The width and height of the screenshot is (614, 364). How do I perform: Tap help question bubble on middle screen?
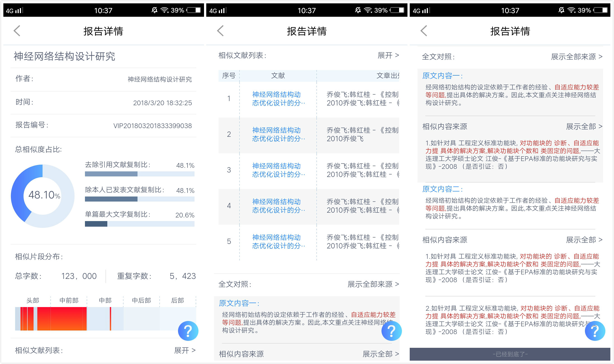392,331
